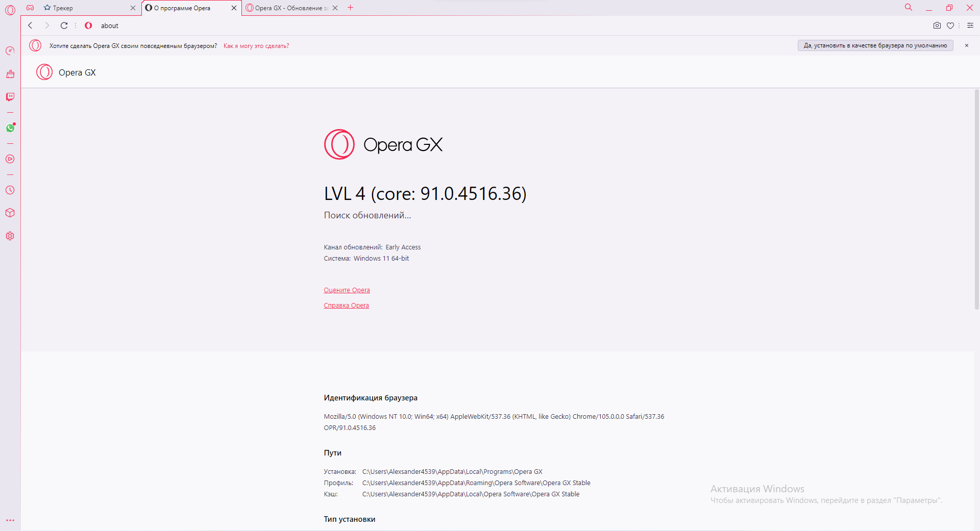The height and width of the screenshot is (531, 980).
Task: Go forward to next page
Action: (47, 26)
